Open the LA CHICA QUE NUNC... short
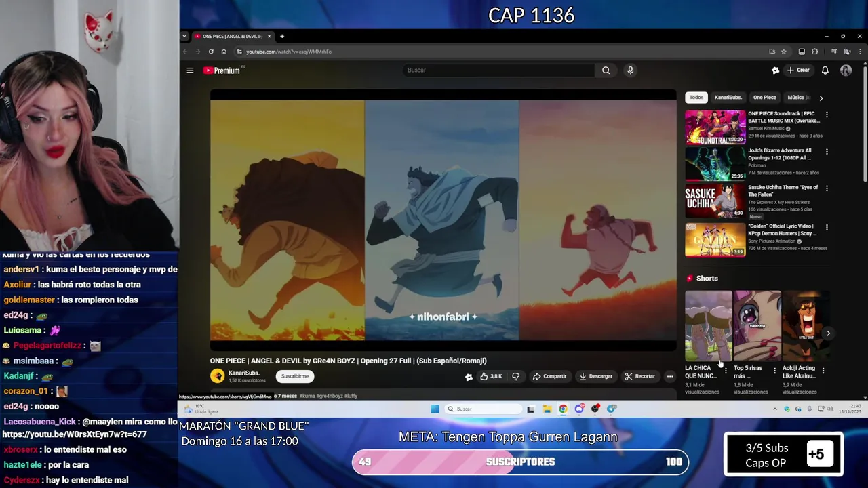This screenshot has height=488, width=868. point(709,326)
